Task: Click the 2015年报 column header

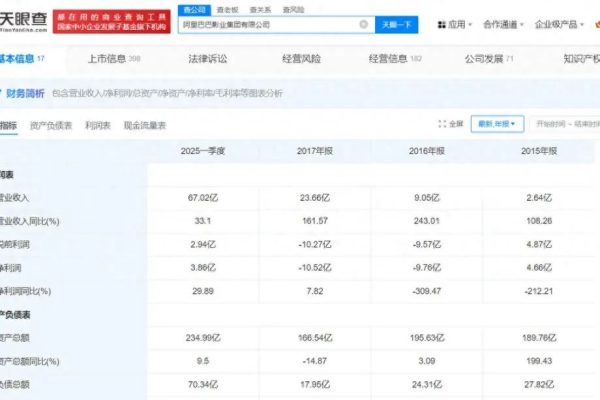Action: (x=539, y=151)
